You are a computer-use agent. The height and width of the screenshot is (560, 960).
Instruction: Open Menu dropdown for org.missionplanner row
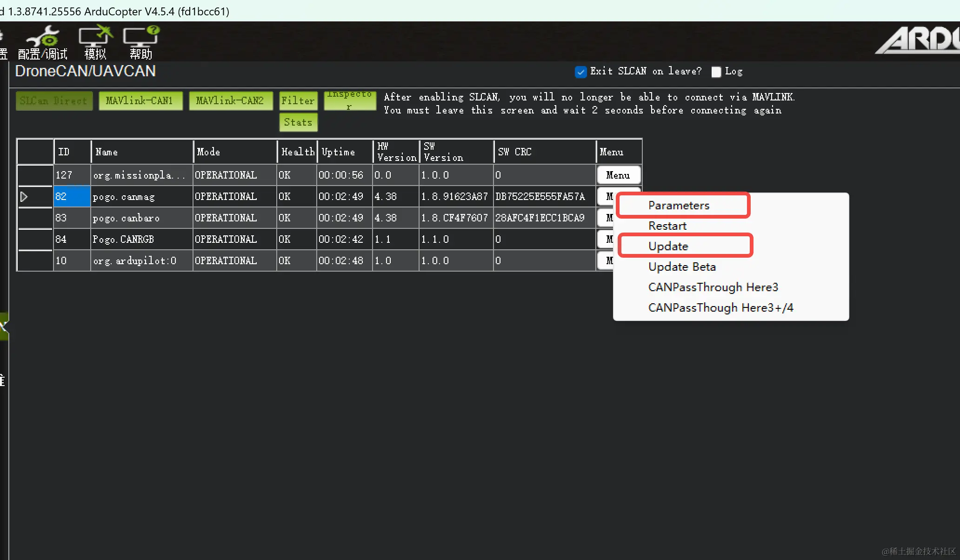618,175
